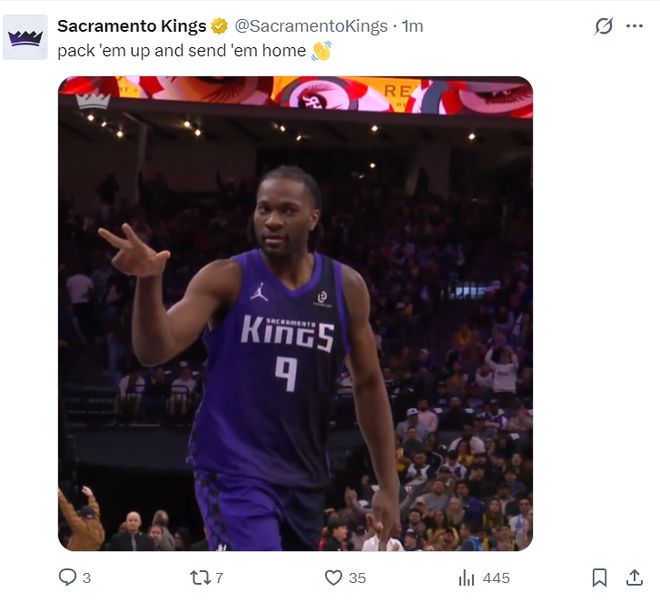Open the @SacramentoKings handle link
660x602 pixels.
coord(311,26)
